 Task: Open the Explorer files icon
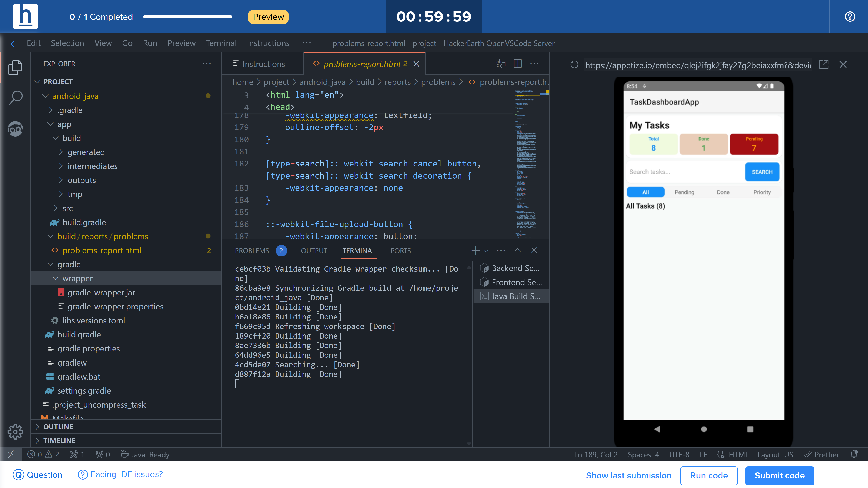pyautogui.click(x=15, y=67)
